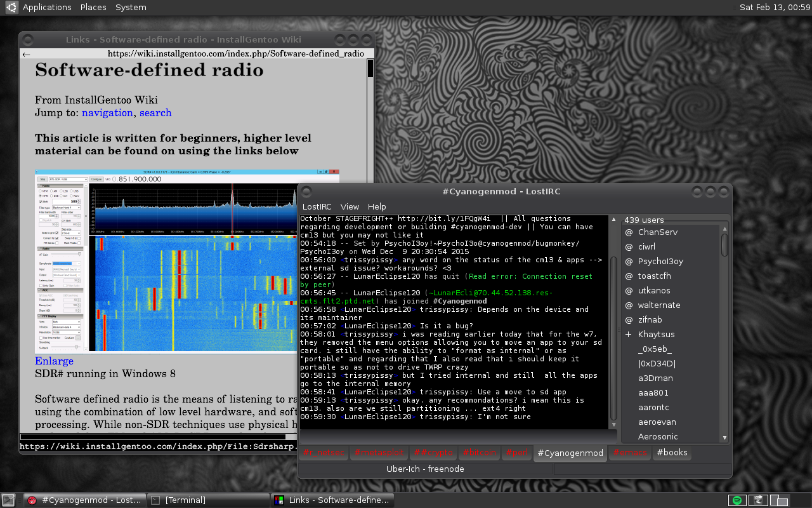Focus the [Terminal] taskbar button
812x508 pixels.
[x=185, y=500]
